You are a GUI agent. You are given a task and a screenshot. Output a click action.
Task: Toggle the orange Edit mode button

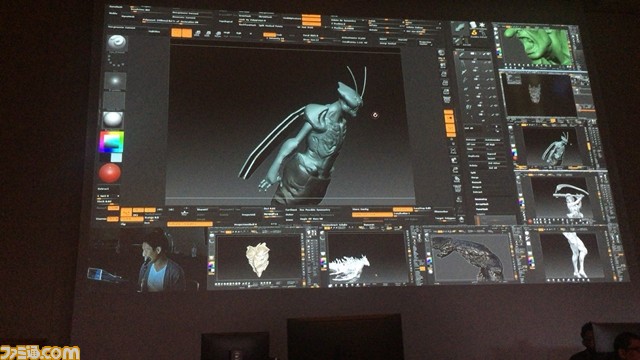(x=176, y=33)
